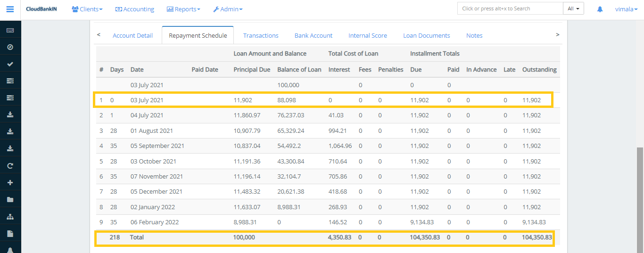Click the sitemap hierarchy icon in sidebar
The width and height of the screenshot is (644, 253).
(10, 217)
